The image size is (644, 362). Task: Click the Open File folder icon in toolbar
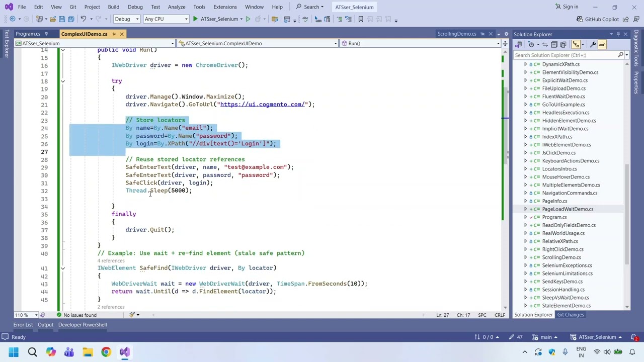(52, 19)
